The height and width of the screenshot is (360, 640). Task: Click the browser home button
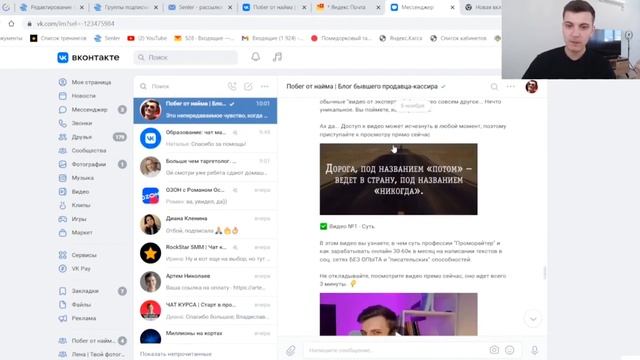[x=11, y=24]
